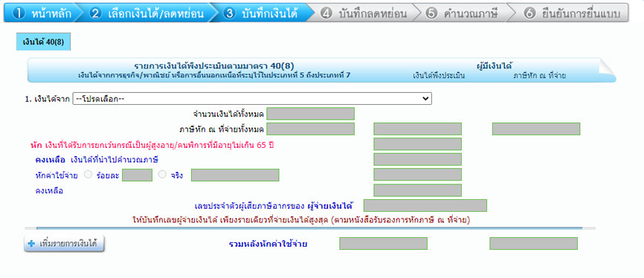Screen dimensions: 644x278
Task: Click the จริง actual expense input field
Action: tap(235, 175)
